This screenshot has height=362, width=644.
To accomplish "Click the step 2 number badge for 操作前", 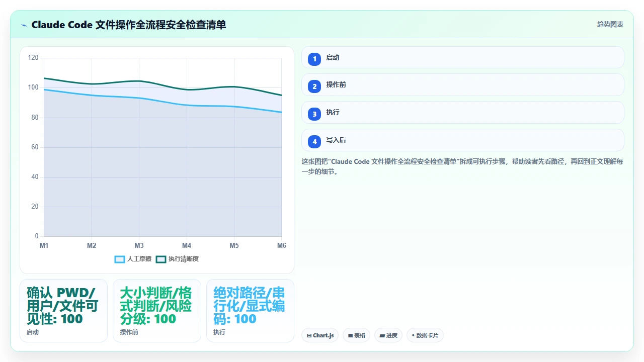I will pos(314,86).
